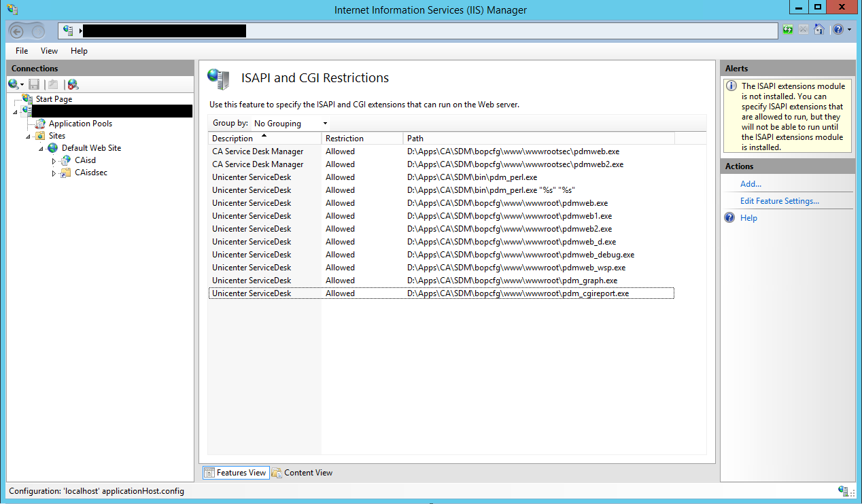Click the Help question icon in Actions panel
Viewport: 862px width, 504px height.
pos(730,218)
